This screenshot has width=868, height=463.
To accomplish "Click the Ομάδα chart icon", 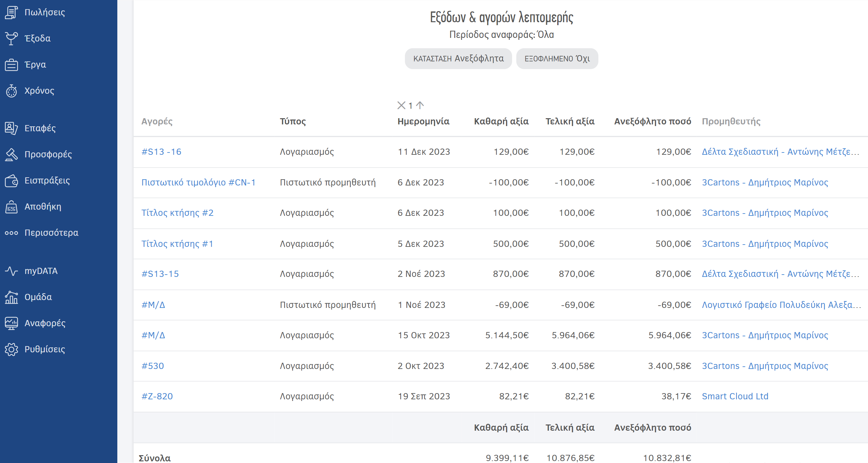I will 11,297.
